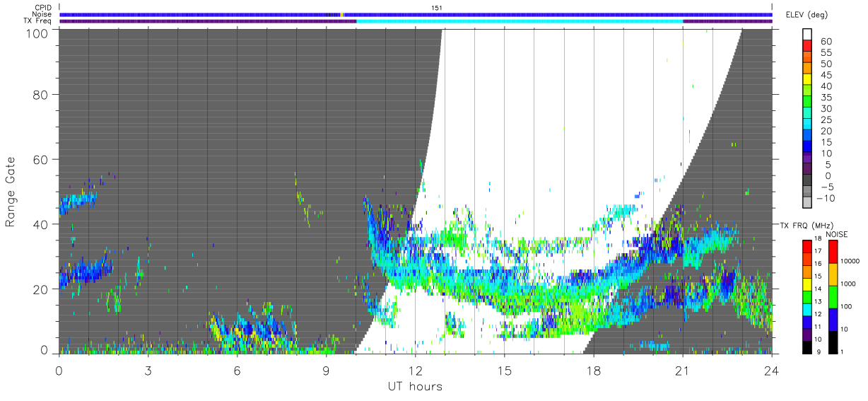This screenshot has width=868, height=401.
Task: Click the 12 tick on UT hours axis
Action: pyautogui.click(x=415, y=370)
